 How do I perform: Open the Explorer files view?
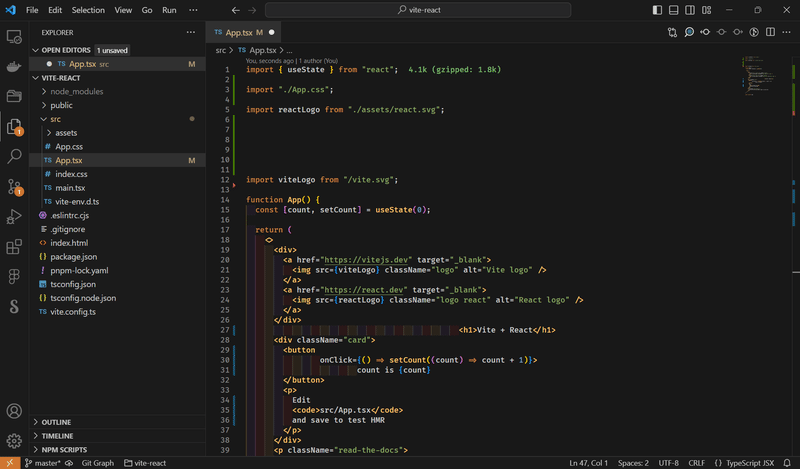[x=14, y=126]
